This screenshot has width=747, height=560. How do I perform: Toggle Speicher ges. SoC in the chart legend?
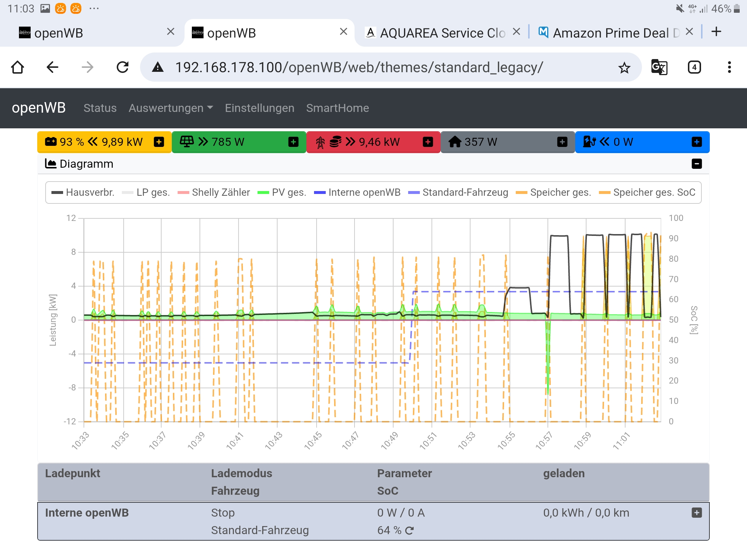[x=654, y=192]
